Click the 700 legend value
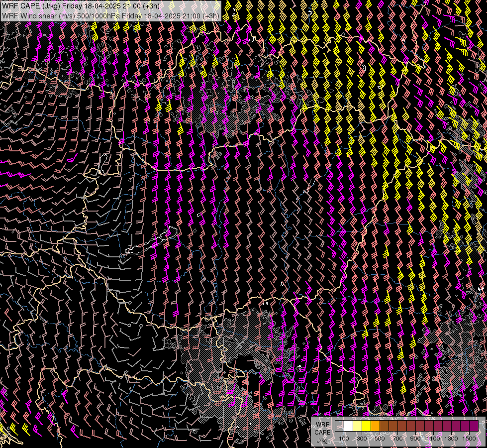Image resolution: width=487 pixels, height=448 pixels. 397,439
